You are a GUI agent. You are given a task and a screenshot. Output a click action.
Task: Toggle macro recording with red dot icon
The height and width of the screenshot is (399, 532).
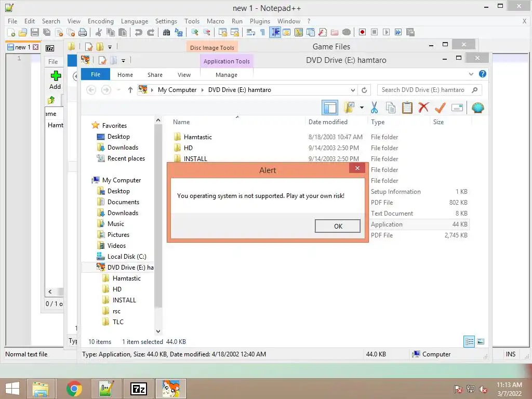click(362, 32)
